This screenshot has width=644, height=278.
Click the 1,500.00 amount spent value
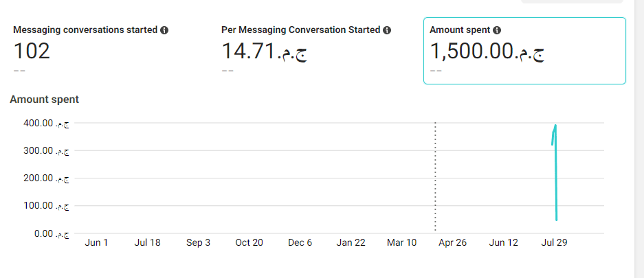[x=487, y=51]
